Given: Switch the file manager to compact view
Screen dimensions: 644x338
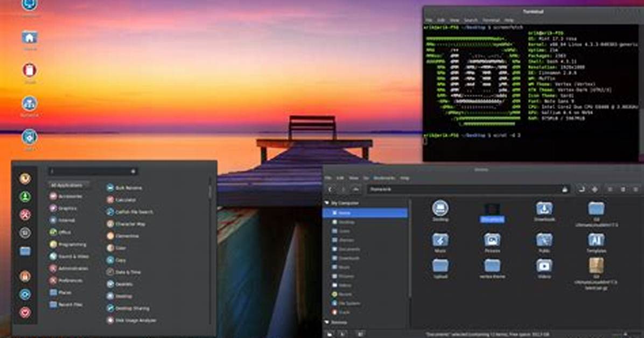Looking at the screenshot, I should pos(636,189).
